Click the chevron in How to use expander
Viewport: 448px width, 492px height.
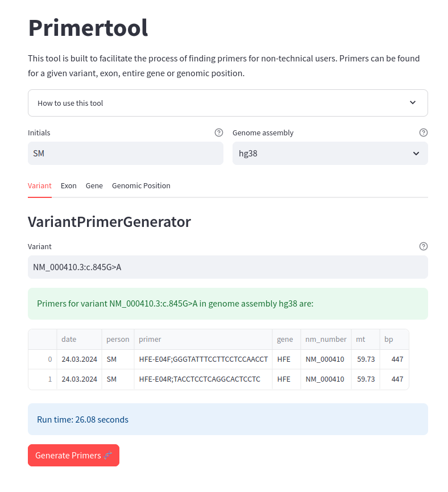413,102
